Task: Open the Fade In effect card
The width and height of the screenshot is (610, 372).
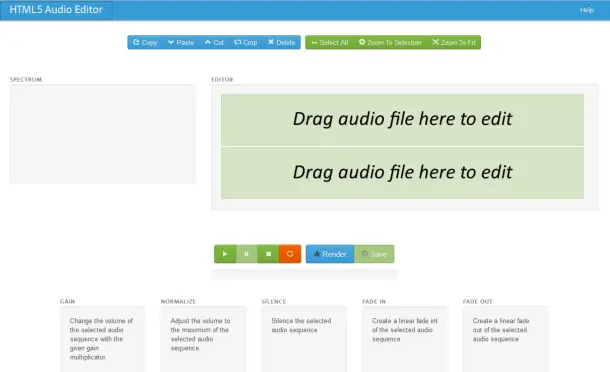Action: (405, 339)
